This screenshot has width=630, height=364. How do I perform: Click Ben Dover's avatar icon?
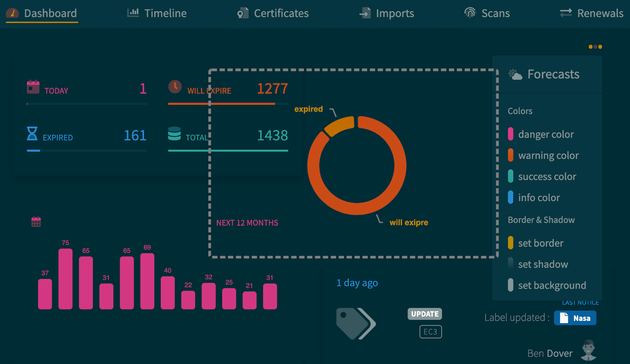[x=589, y=350]
